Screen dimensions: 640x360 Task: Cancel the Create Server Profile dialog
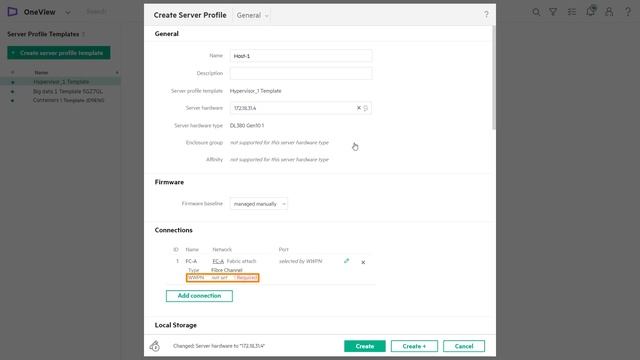[464, 346]
